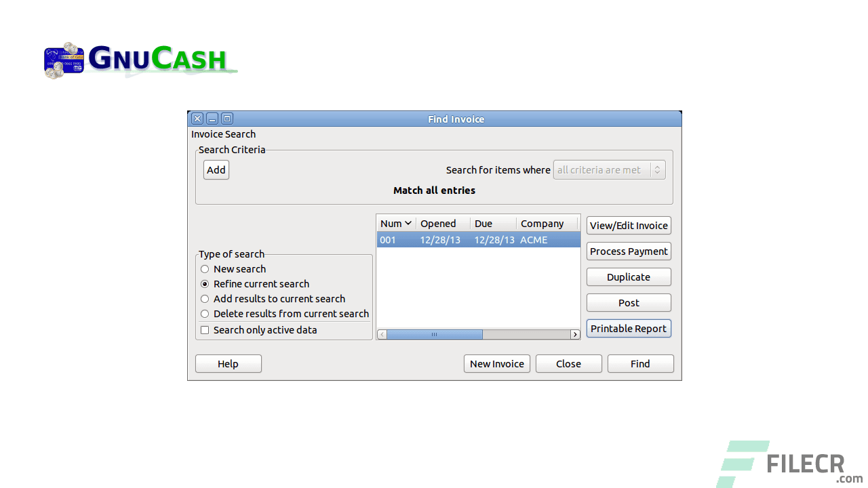
Task: Select "Add results to current search"
Action: pos(204,298)
